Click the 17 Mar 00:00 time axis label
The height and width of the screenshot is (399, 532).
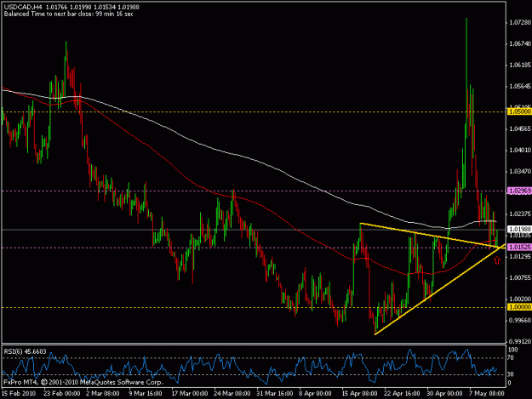point(189,393)
